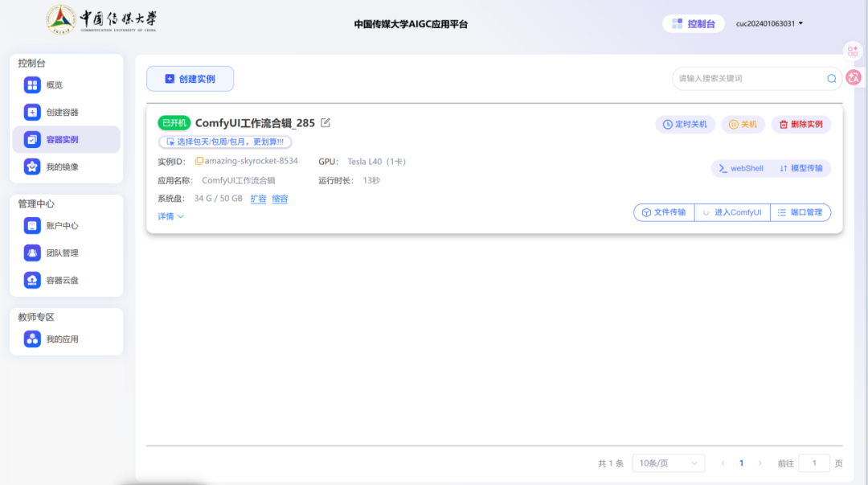Go to next page arrow

[759, 462]
